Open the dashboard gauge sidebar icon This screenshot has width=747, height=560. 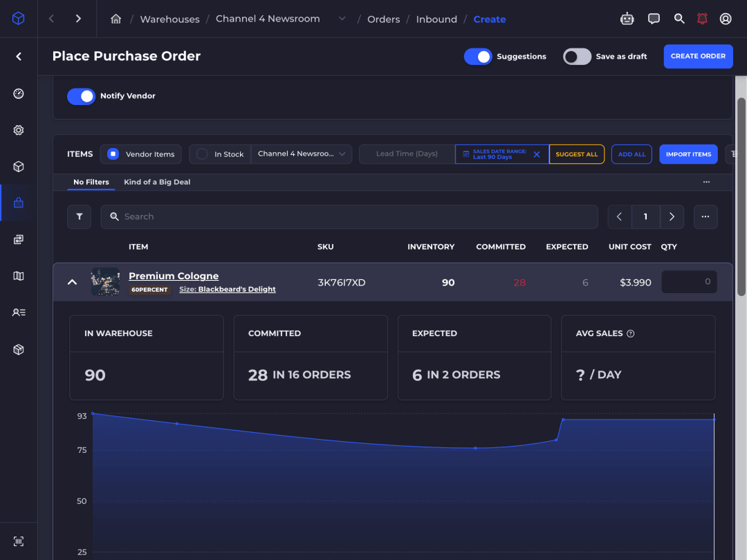(19, 93)
